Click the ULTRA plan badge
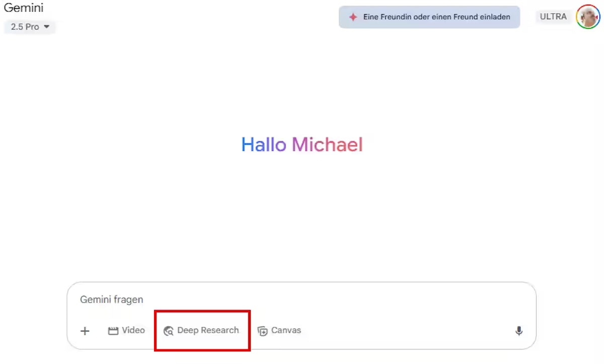 click(x=553, y=17)
